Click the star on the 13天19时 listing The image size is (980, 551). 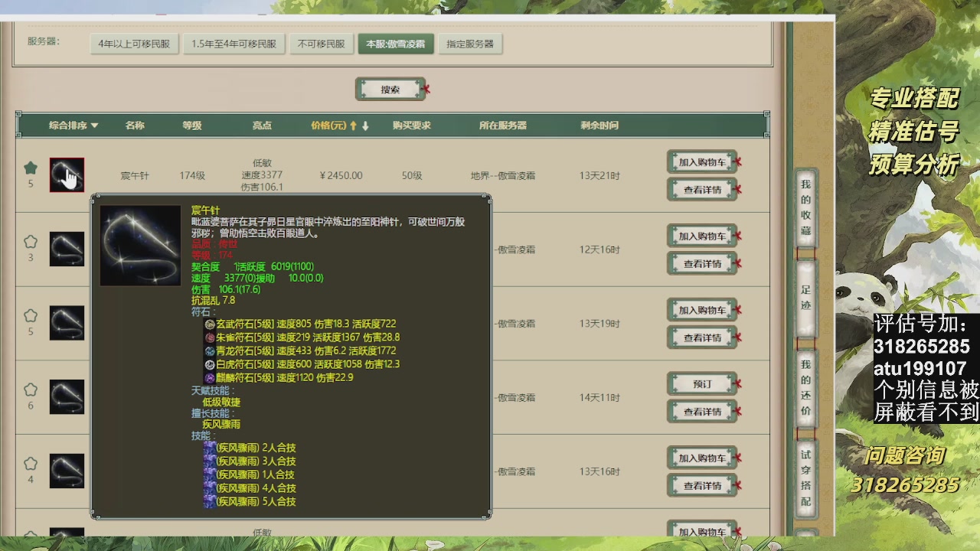pyautogui.click(x=30, y=316)
